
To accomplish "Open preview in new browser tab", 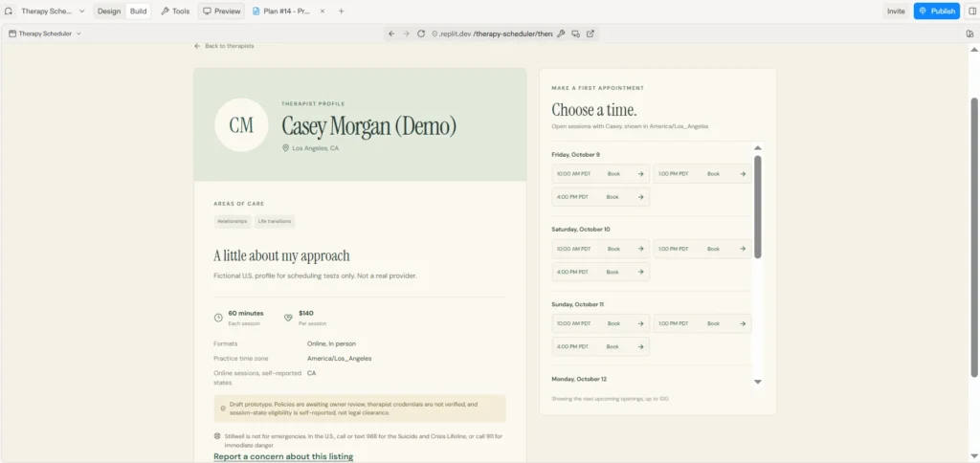I will 590,33.
